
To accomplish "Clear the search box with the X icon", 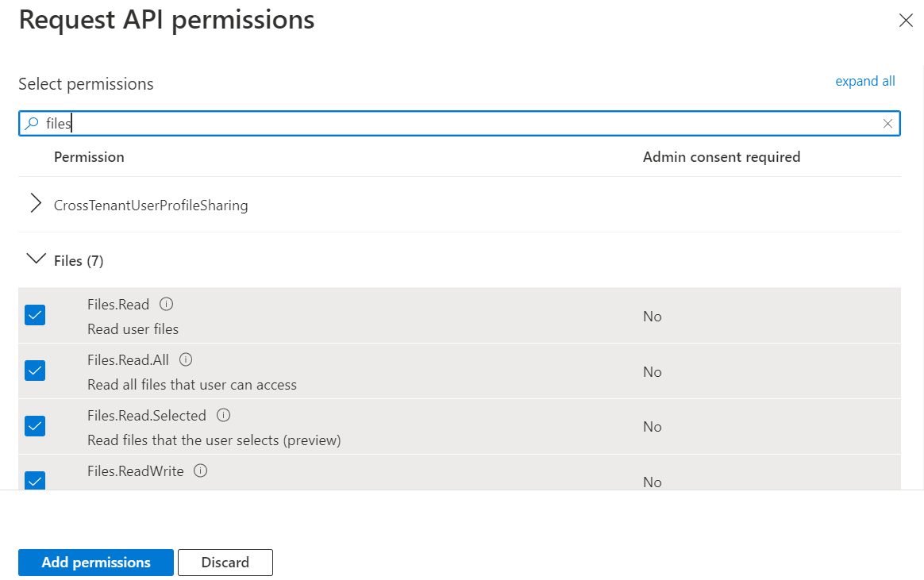I will [887, 124].
